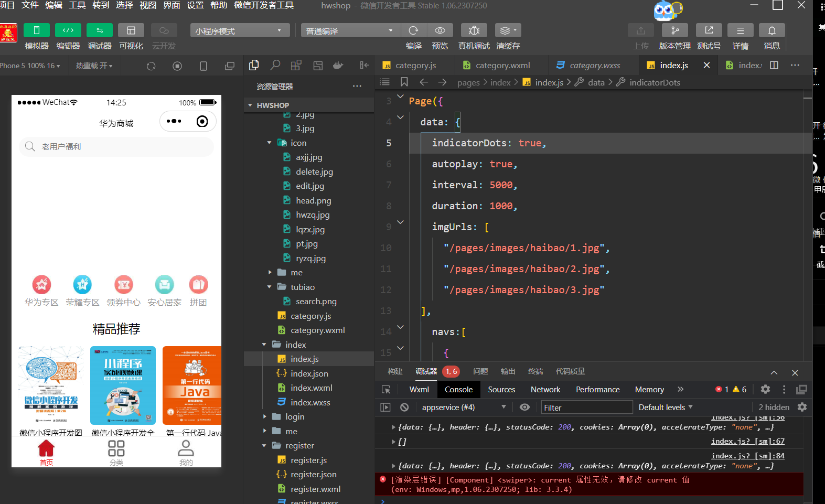Viewport: 825px width, 504px height.
Task: Open the devtools settings gear
Action: click(x=765, y=389)
